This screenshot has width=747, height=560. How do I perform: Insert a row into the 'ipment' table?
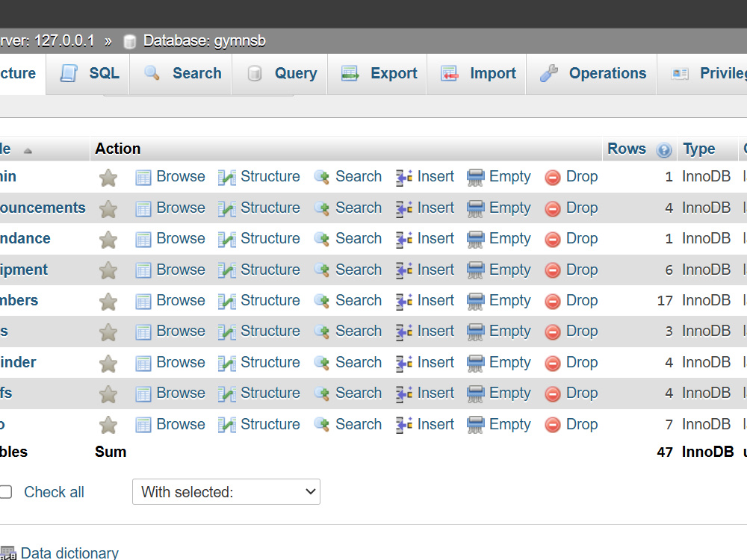click(436, 270)
